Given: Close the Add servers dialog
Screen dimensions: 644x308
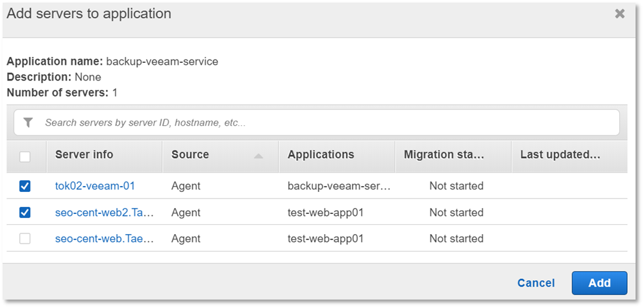Looking at the screenshot, I should point(620,14).
